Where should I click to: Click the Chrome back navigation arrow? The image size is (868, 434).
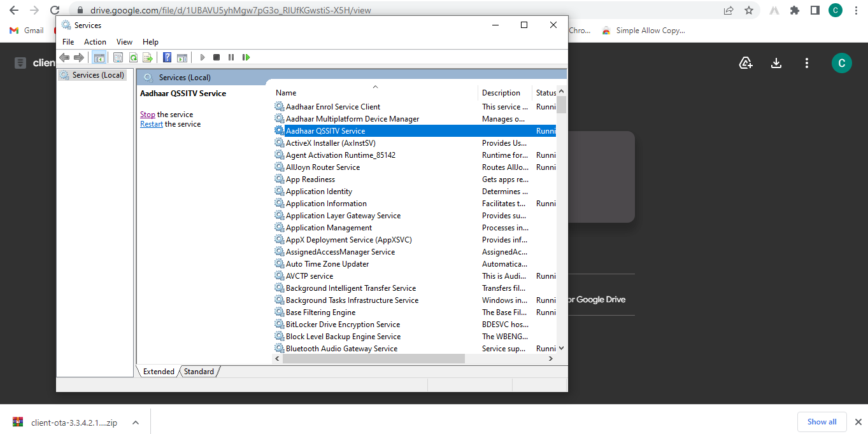coord(14,10)
